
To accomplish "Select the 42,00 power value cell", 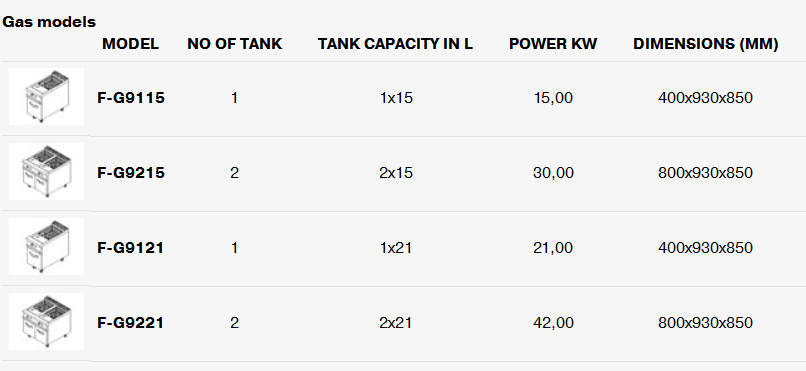I will (553, 323).
